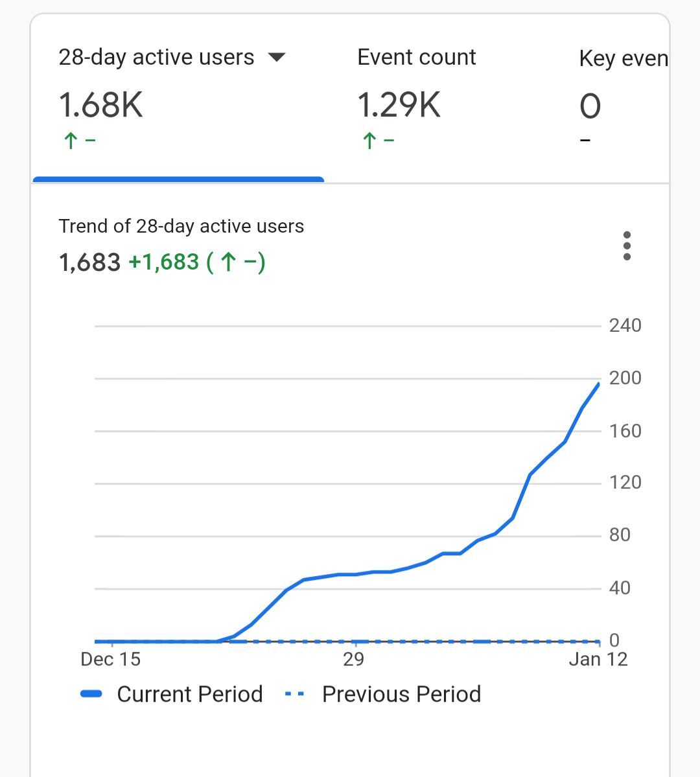Open the three-dot chart options menu

click(x=627, y=246)
